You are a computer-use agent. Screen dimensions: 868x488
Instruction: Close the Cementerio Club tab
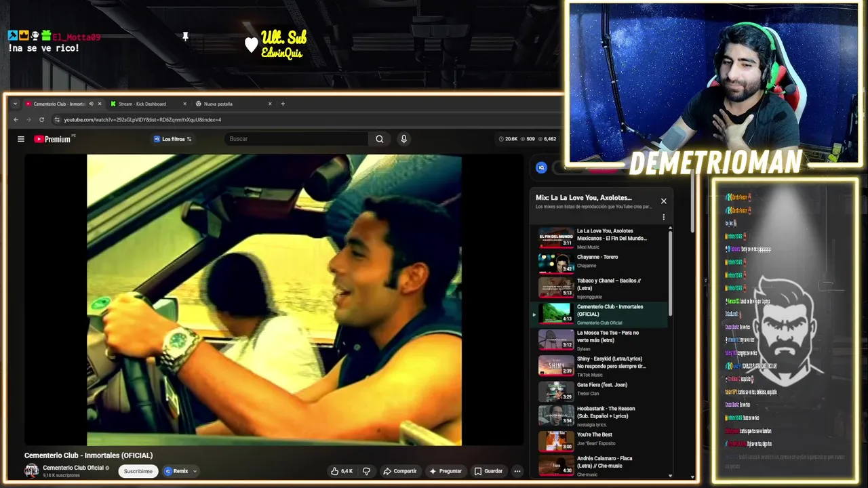click(100, 104)
